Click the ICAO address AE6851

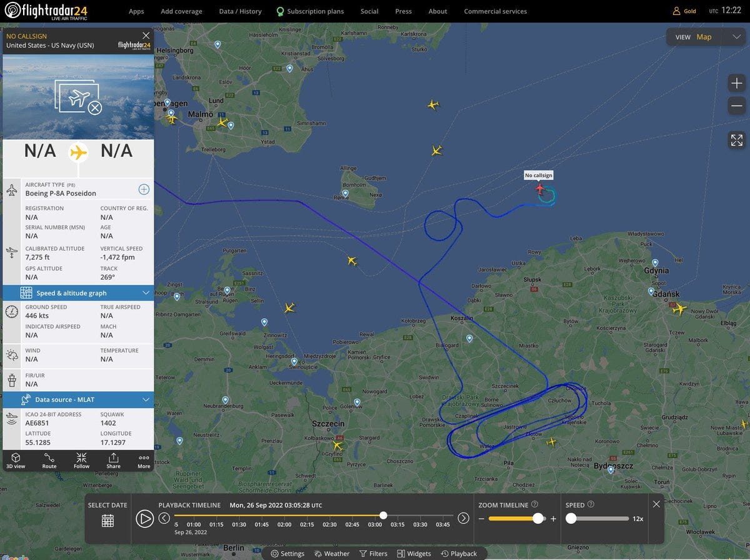tap(39, 423)
